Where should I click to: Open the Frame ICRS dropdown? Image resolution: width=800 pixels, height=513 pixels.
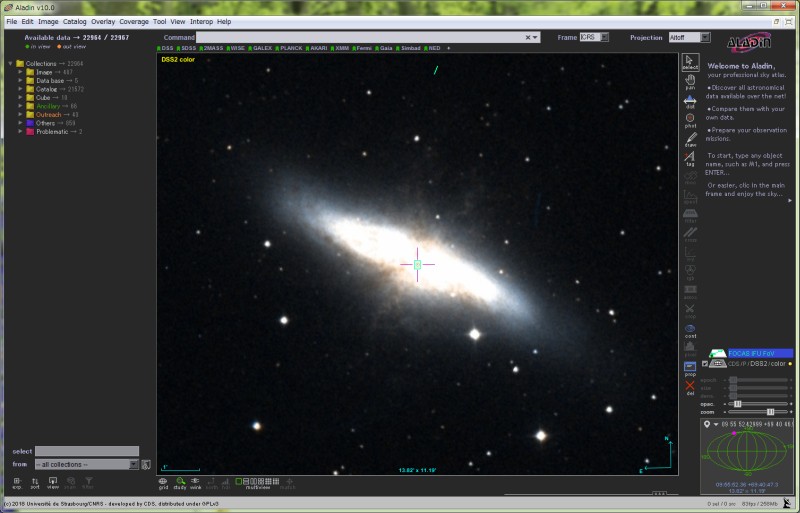tap(596, 37)
